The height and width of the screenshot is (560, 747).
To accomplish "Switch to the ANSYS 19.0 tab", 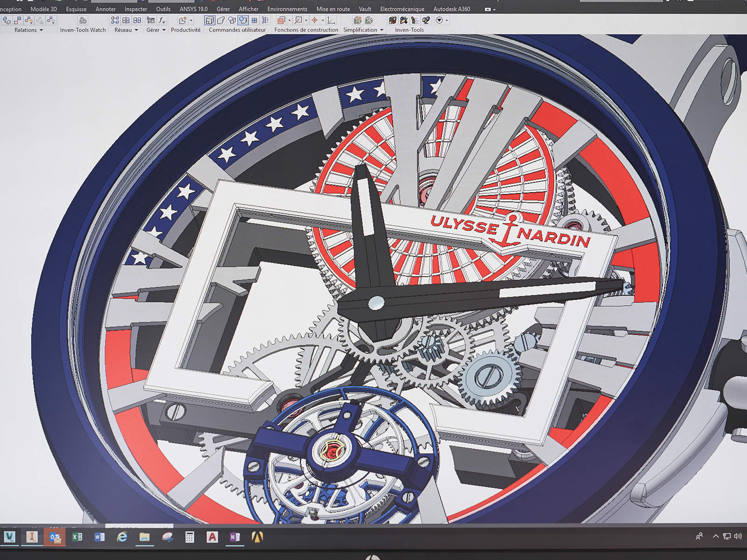I will [194, 9].
